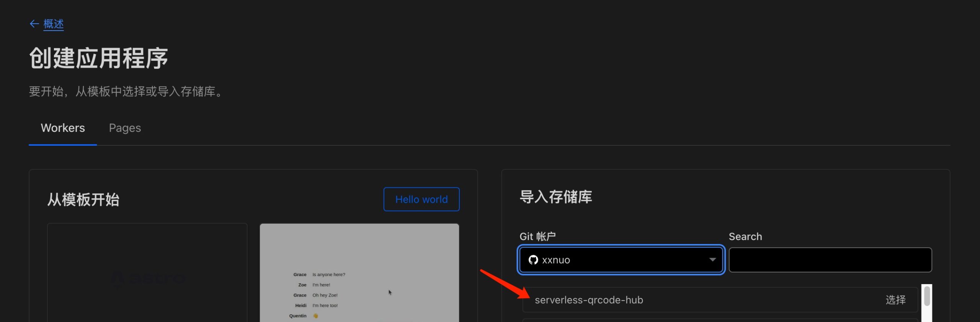Viewport: 980px width, 322px height.
Task: Focus the repository Search input field
Action: click(x=830, y=260)
